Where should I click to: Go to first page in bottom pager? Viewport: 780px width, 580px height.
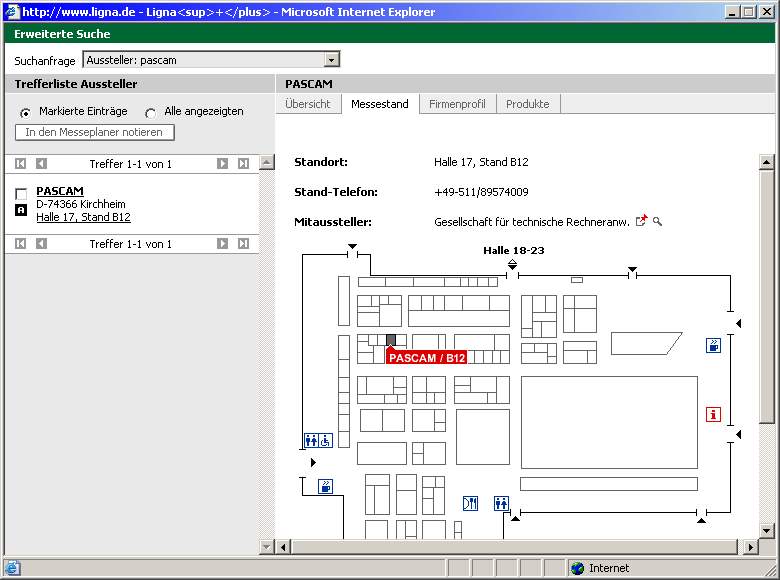click(x=20, y=243)
